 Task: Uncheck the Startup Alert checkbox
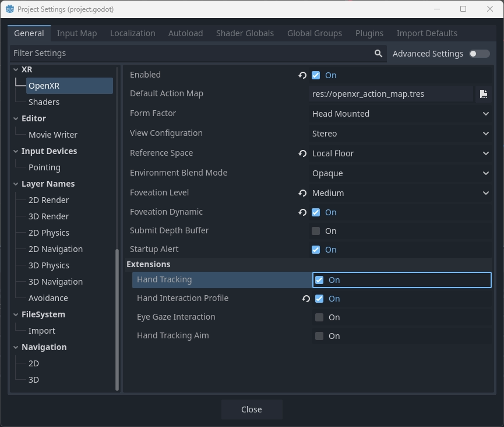point(316,250)
